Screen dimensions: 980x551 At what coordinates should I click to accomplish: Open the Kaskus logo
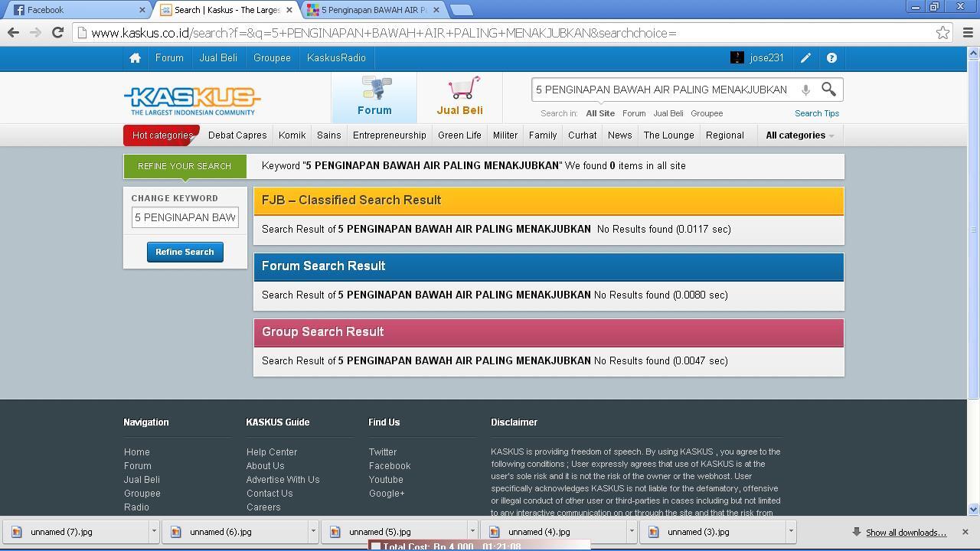click(192, 101)
